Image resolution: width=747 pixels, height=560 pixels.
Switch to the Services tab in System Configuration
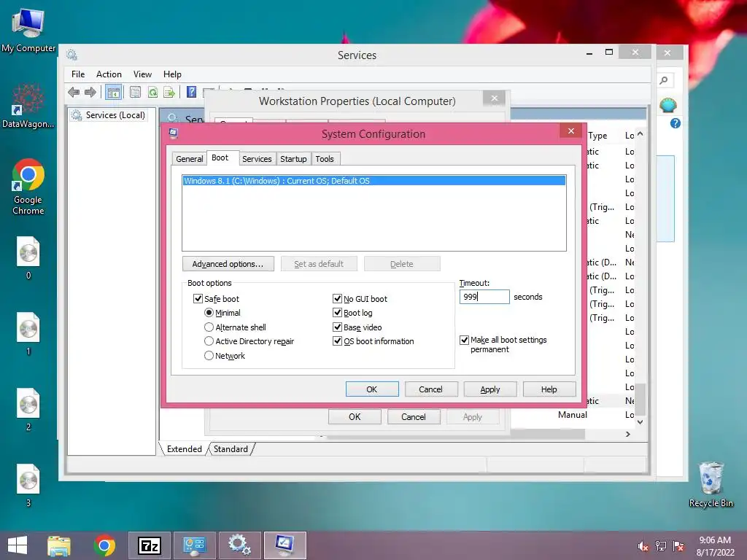[257, 159]
